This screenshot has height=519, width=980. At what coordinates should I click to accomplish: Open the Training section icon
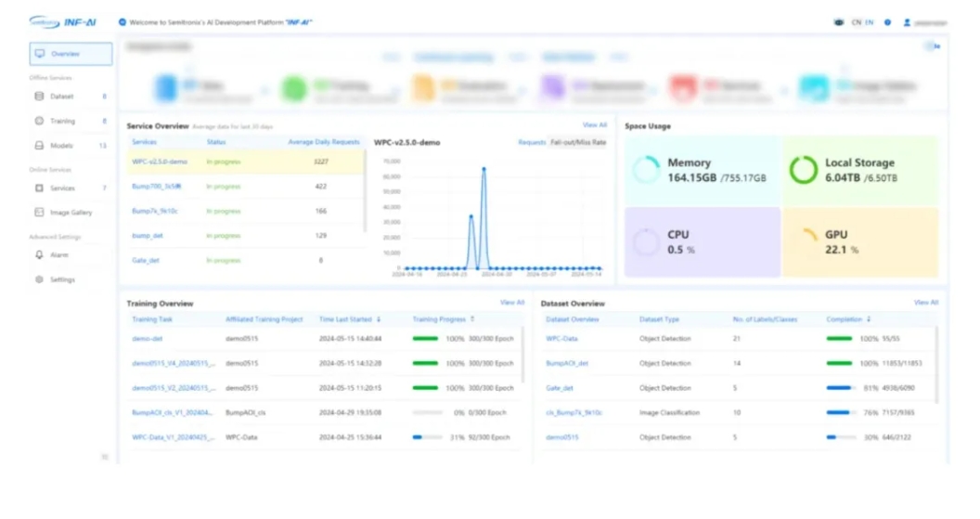(39, 121)
